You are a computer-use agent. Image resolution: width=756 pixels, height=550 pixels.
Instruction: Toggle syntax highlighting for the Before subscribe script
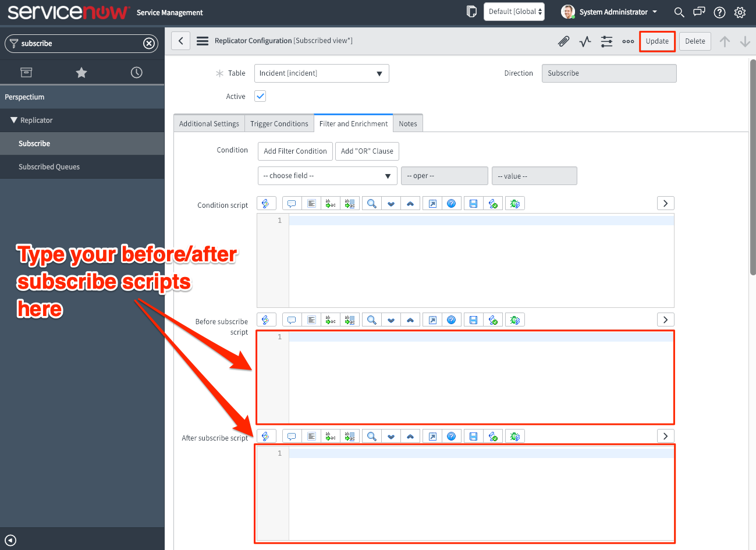pos(266,320)
